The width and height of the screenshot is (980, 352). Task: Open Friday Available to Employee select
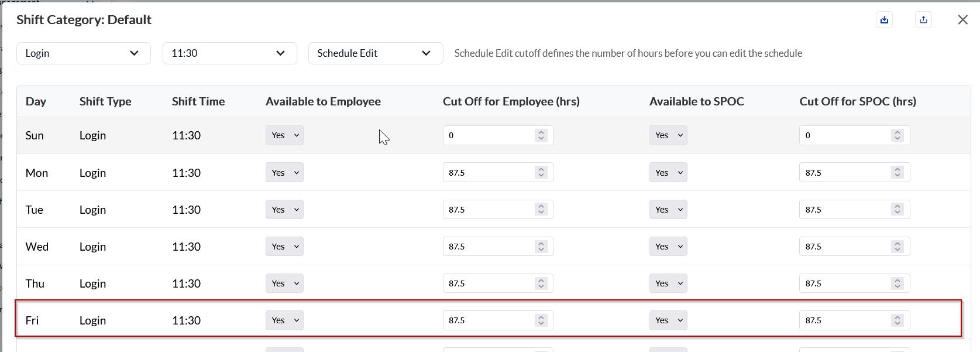tap(284, 320)
